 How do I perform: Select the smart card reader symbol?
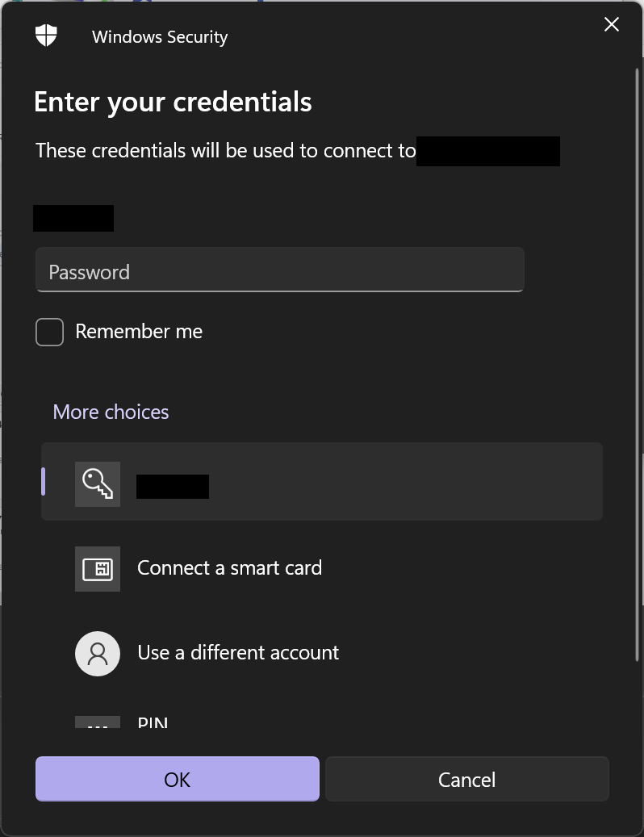tap(97, 568)
